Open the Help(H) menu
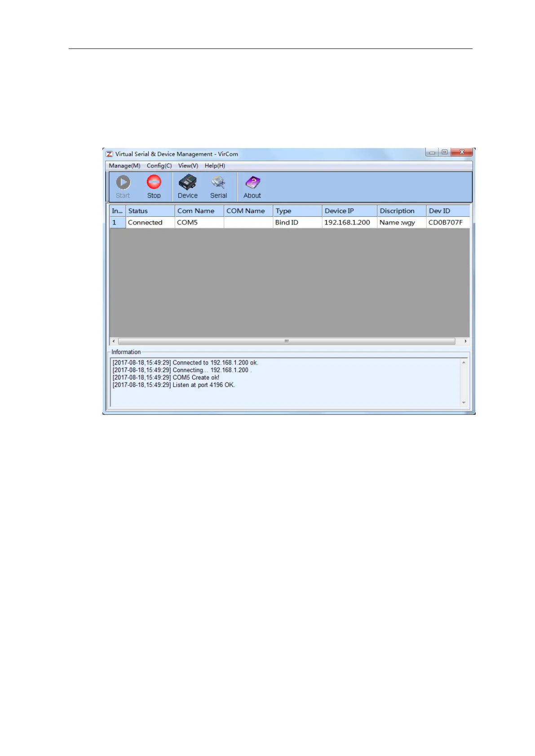Viewport: 535px width, 756px height. coord(215,166)
